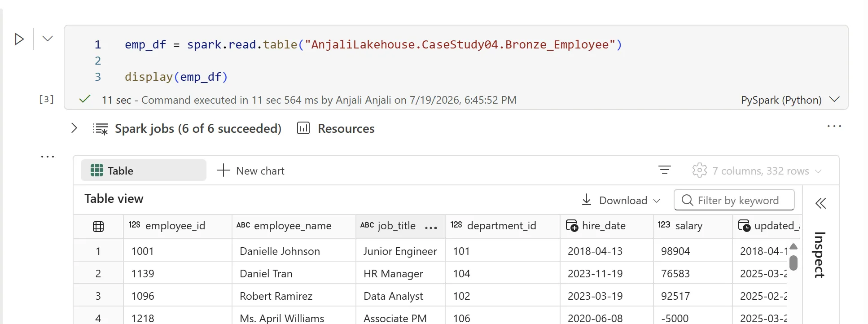Download the table data

click(x=615, y=200)
